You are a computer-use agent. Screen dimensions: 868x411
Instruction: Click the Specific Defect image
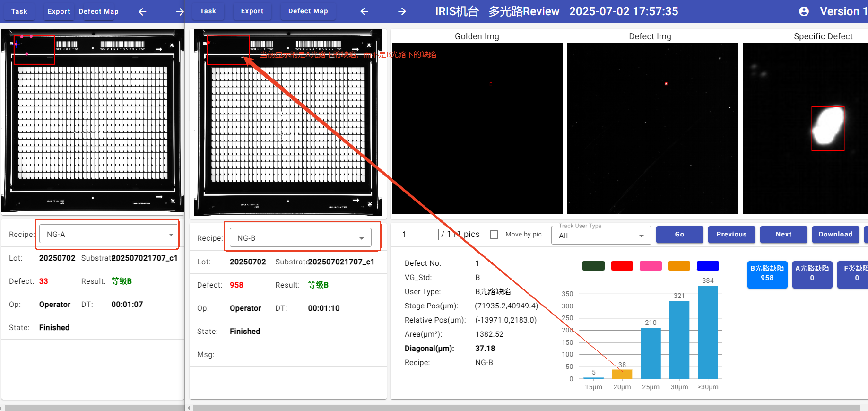pos(805,129)
